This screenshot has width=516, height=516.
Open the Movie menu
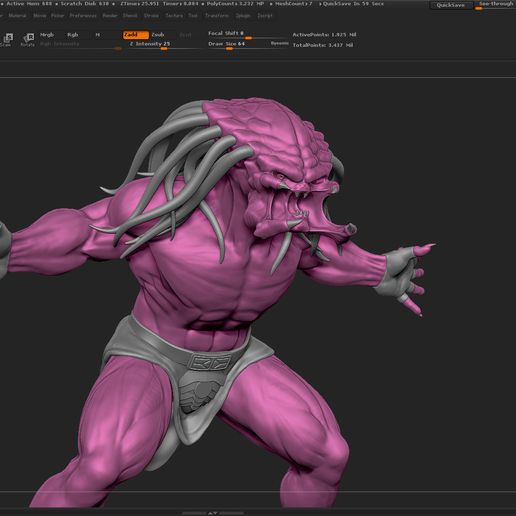tap(40, 16)
